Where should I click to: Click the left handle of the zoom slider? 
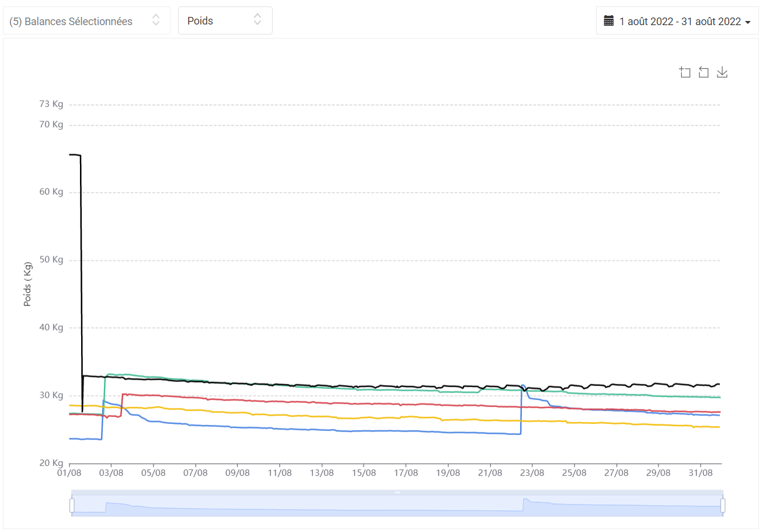point(72,505)
